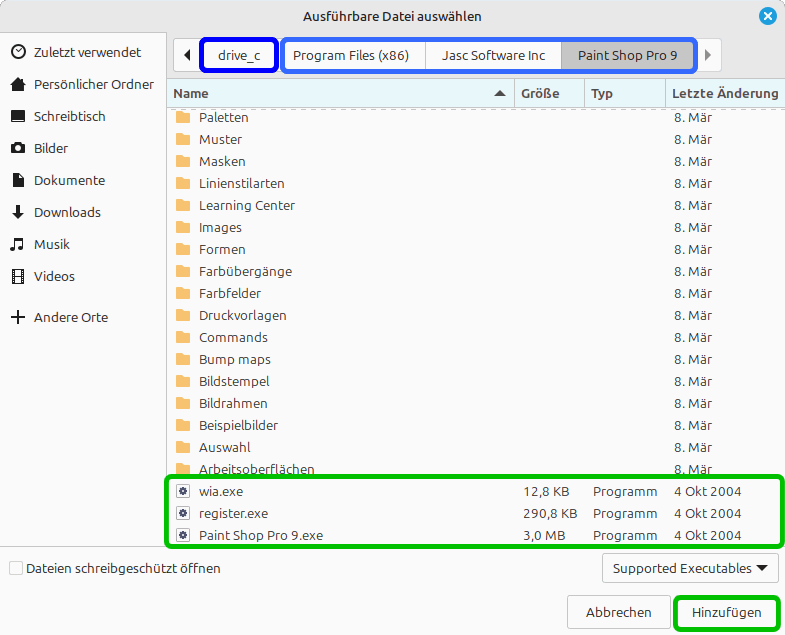Navigate to drive_c in path bar
The image size is (785, 635).
[x=239, y=55]
